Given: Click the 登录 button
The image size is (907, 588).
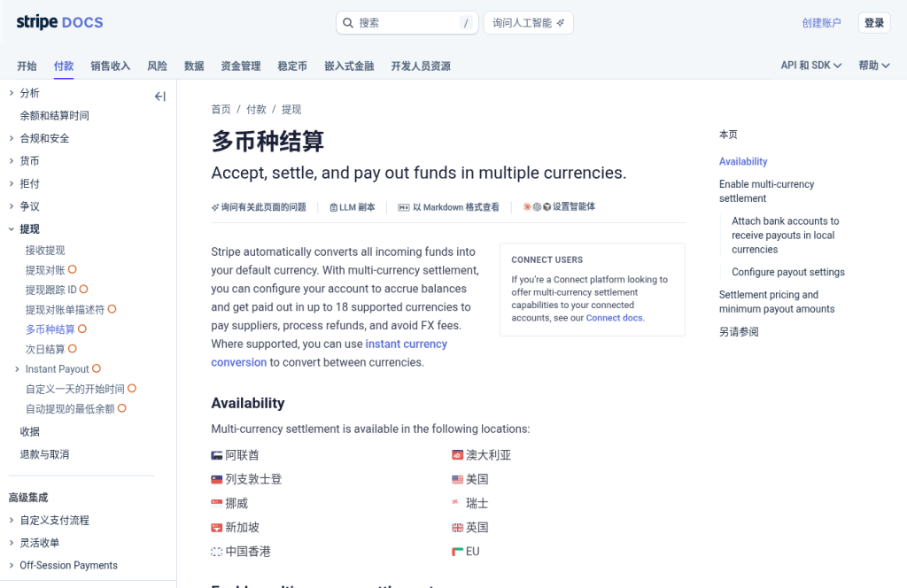Looking at the screenshot, I should point(874,22).
